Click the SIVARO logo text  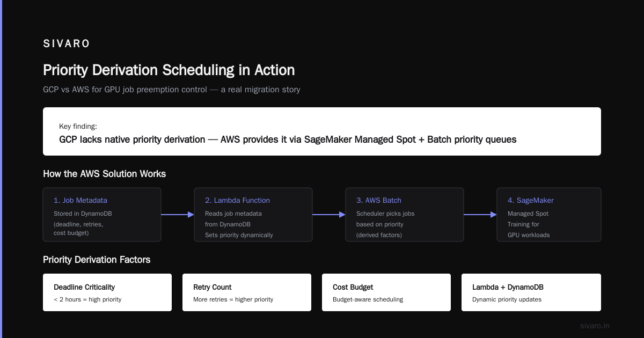pos(67,44)
